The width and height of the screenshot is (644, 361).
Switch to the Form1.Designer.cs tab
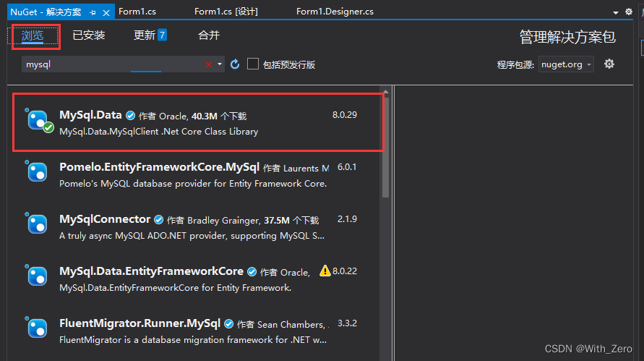coord(335,12)
